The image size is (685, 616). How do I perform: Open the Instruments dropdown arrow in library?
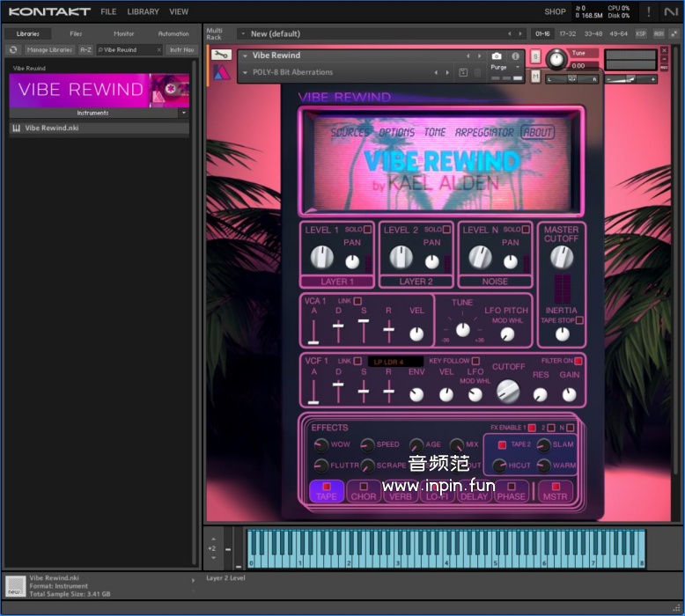tap(183, 113)
